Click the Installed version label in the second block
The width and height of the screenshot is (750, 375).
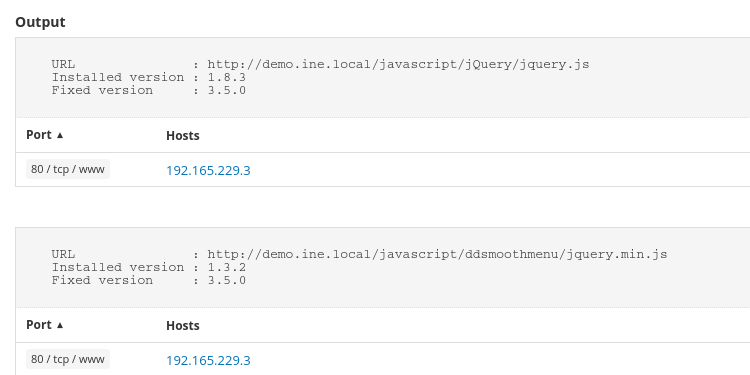coord(118,267)
